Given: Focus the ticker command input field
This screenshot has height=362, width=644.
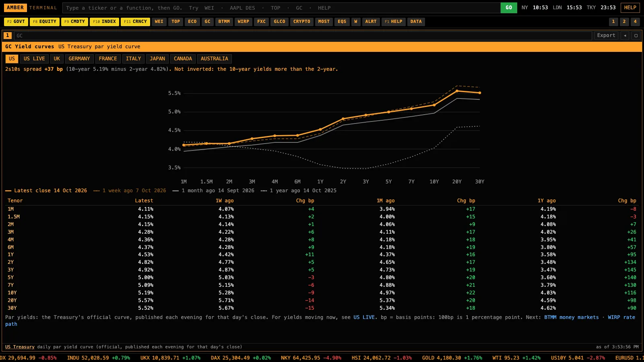Looking at the screenshot, I should (x=281, y=8).
